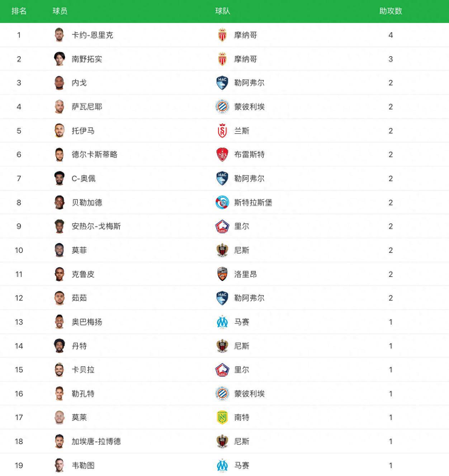Open the Montpellier logo in 萨瓦尼耶's row
The height and width of the screenshot is (476, 449).
(222, 107)
